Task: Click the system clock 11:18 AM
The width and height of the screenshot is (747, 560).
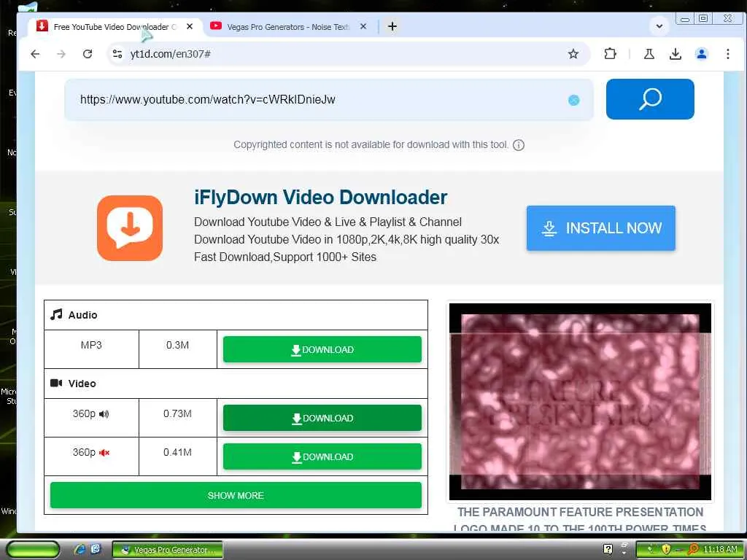Action: (x=720, y=550)
